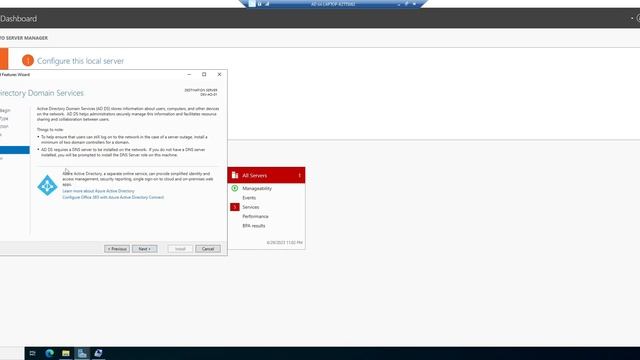
Task: Click the last pinned taskbar app icon
Action: [x=98, y=353]
